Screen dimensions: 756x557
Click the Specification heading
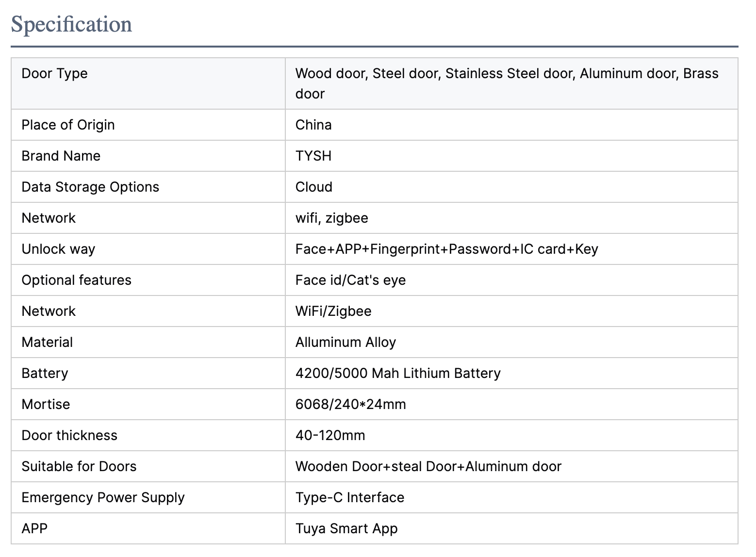(x=71, y=25)
